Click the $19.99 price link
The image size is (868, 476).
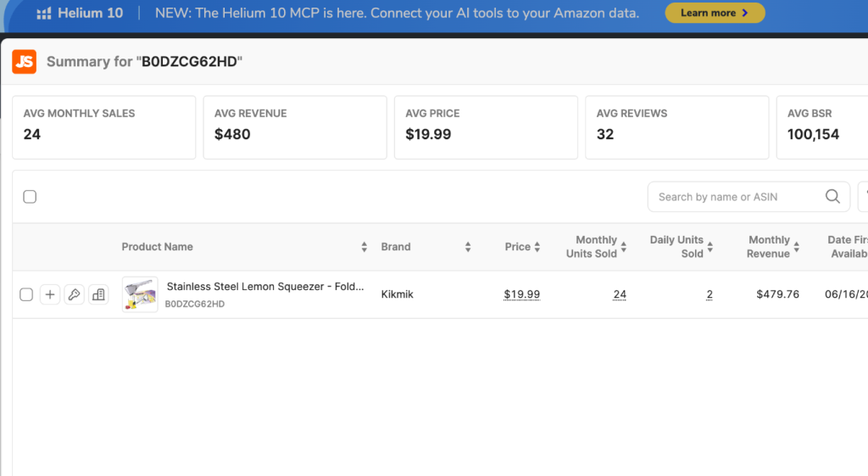[521, 294]
